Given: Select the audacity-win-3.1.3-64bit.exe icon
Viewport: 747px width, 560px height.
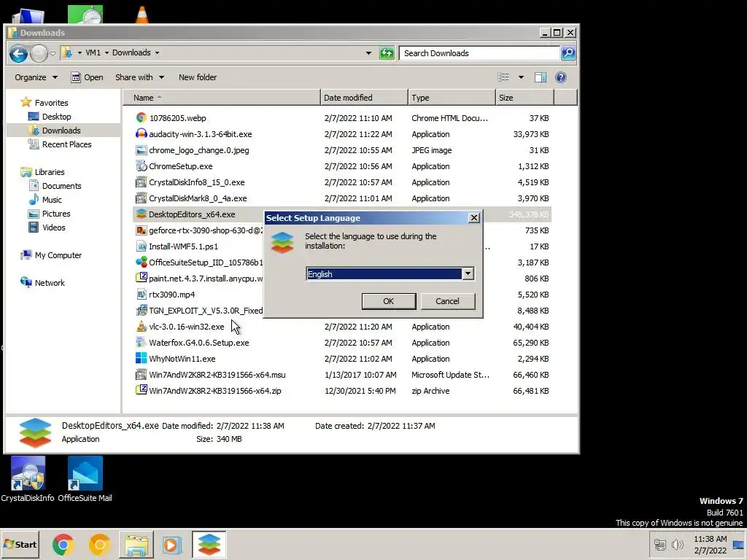Looking at the screenshot, I should 141,134.
